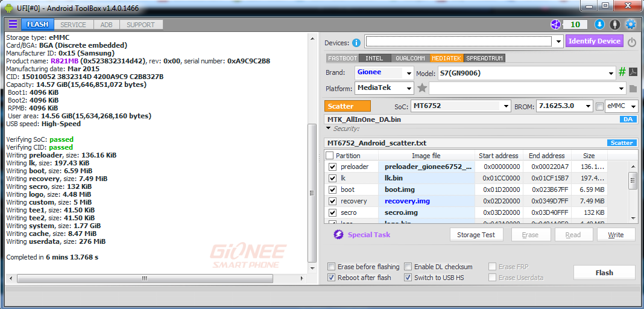644x309 pixels.
Task: Click the purple globe network icon
Action: tap(555, 25)
